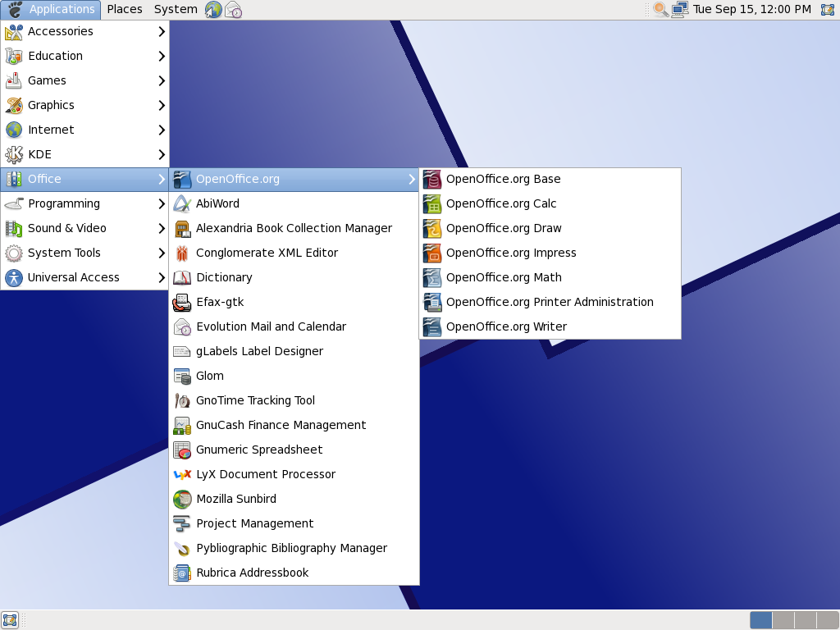
Task: Switch to the fourth workspace
Action: (x=827, y=620)
